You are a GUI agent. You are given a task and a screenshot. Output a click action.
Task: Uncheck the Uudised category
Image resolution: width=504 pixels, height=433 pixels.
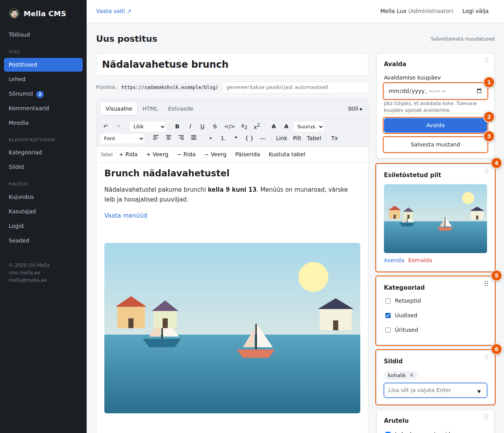coord(388,315)
